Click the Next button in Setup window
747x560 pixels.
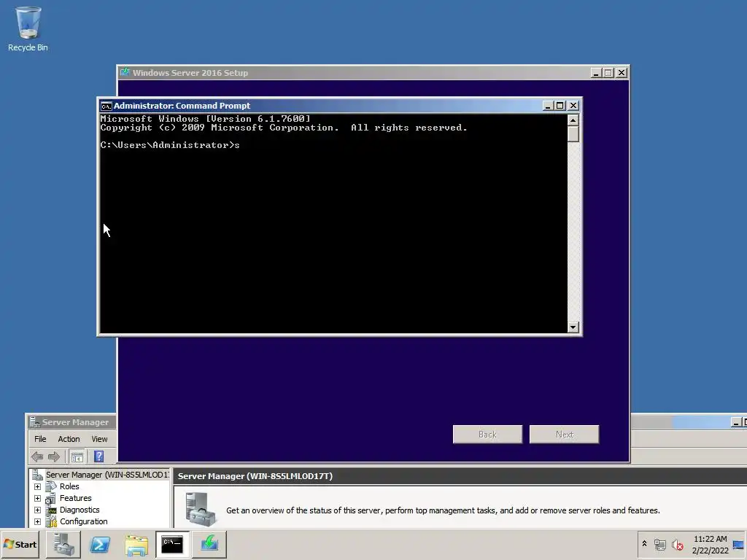564,435
